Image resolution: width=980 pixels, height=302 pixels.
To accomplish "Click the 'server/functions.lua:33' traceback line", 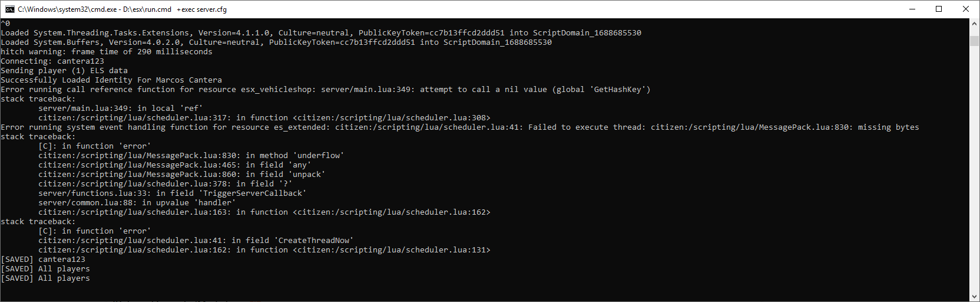I will click(173, 193).
